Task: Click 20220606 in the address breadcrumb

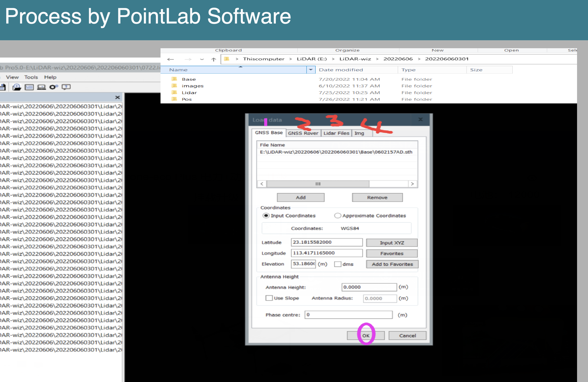Action: [x=398, y=59]
